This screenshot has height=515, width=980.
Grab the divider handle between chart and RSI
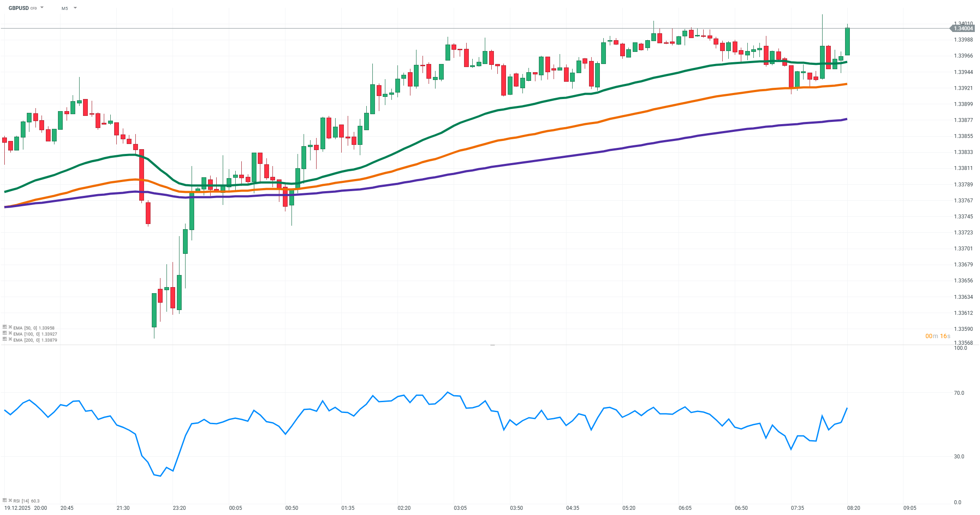(x=492, y=345)
